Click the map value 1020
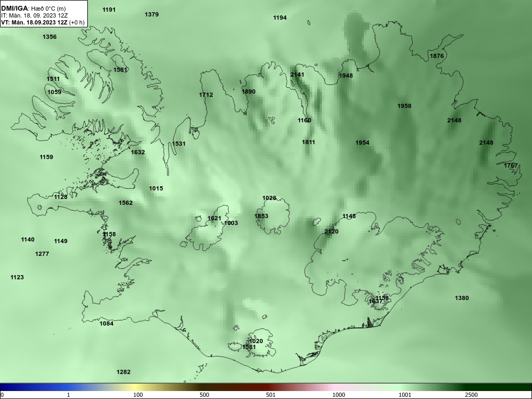This screenshot has width=532, height=399. pyautogui.click(x=256, y=342)
